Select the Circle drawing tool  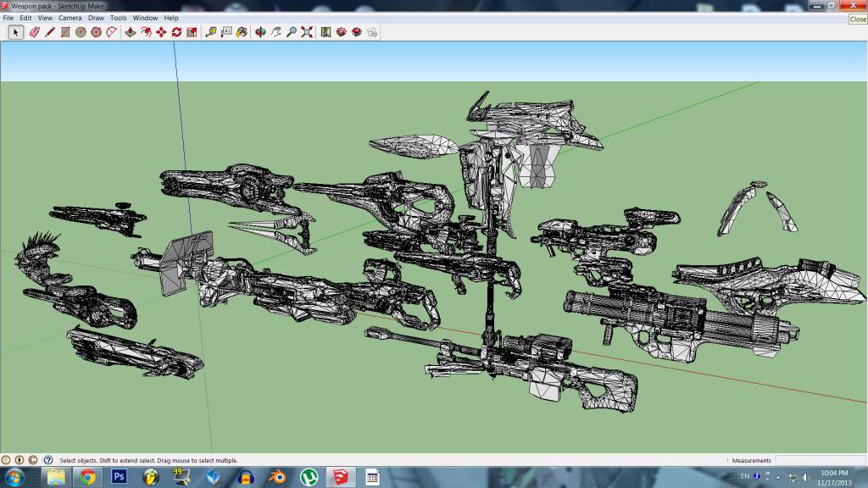pyautogui.click(x=81, y=33)
